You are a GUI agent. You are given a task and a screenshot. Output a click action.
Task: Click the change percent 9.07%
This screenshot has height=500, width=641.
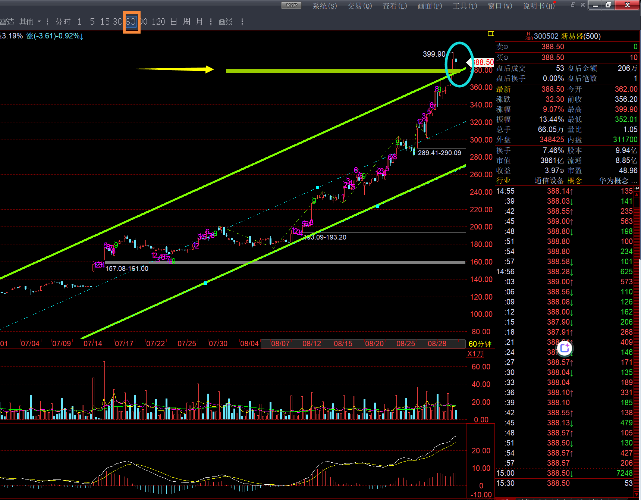[553, 109]
